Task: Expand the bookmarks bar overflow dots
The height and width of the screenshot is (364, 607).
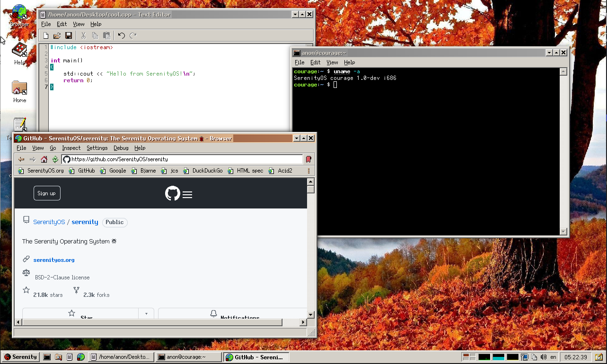Action: click(309, 171)
